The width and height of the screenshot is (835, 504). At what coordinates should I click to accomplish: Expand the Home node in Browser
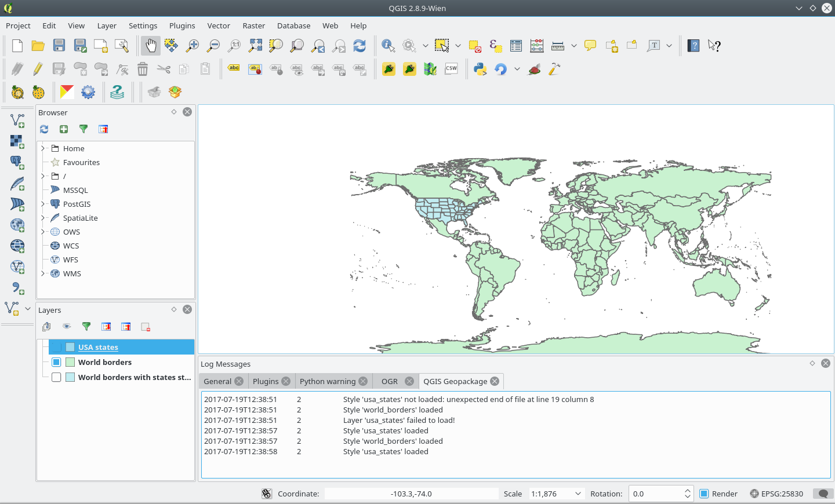(43, 148)
